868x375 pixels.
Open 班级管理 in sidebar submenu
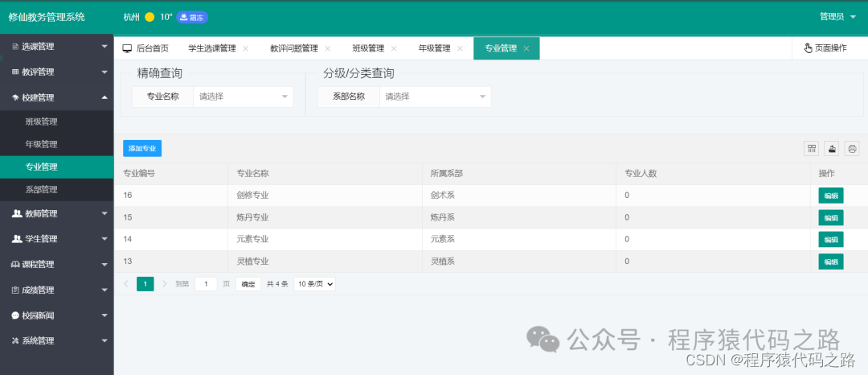point(56,122)
